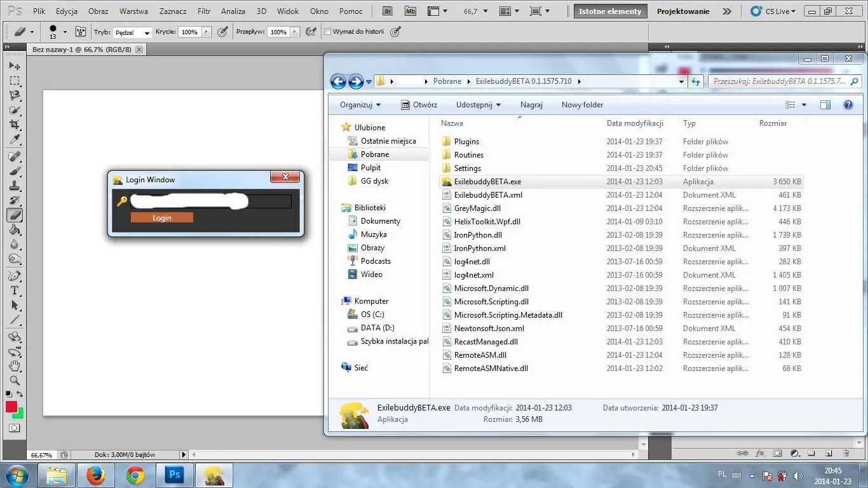Open the brush preset picker arrow
Image resolution: width=868 pixels, height=488 pixels.
pyautogui.click(x=65, y=32)
